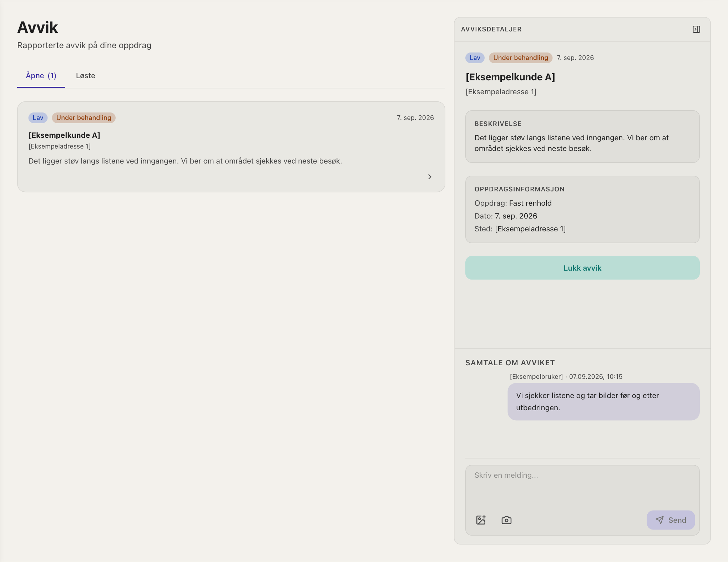Select the chat message about sjekker listene
Image resolution: width=728 pixels, height=562 pixels.
[x=603, y=402]
